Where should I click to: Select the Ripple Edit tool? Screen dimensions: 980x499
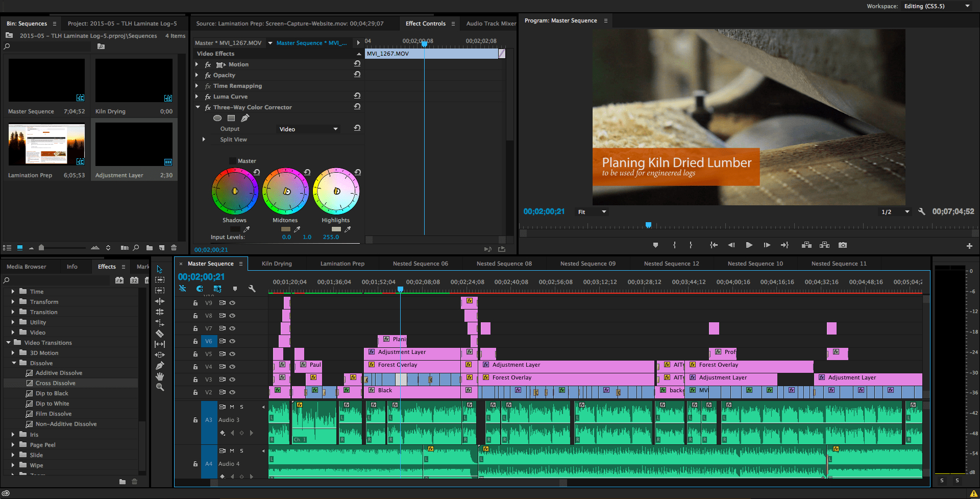(x=160, y=301)
